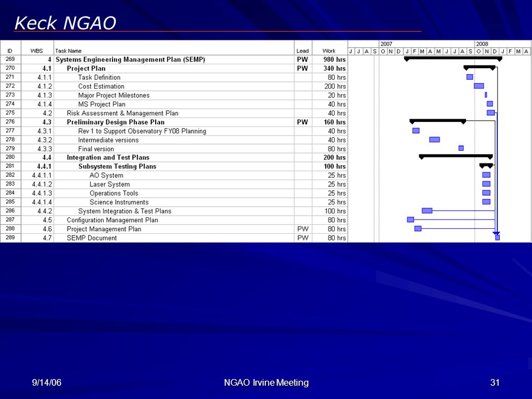The height and width of the screenshot is (399, 532).
Task: Select the ID column header
Action: coord(10,51)
